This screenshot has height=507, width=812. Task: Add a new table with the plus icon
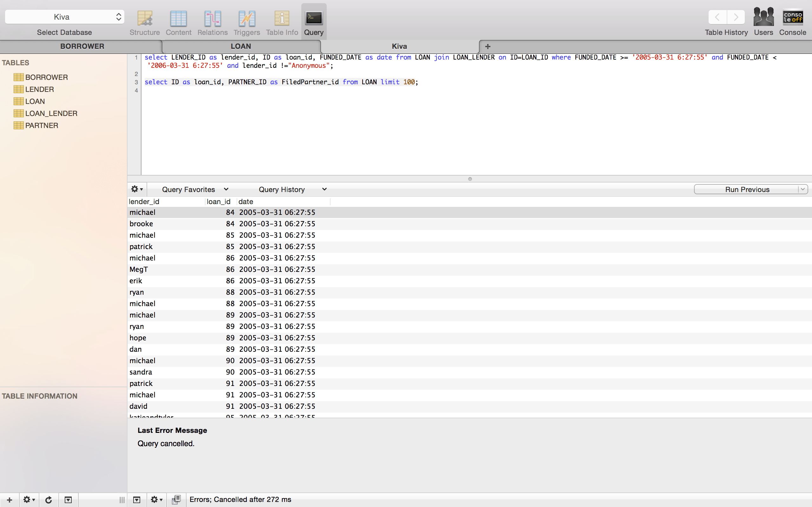[x=9, y=499]
